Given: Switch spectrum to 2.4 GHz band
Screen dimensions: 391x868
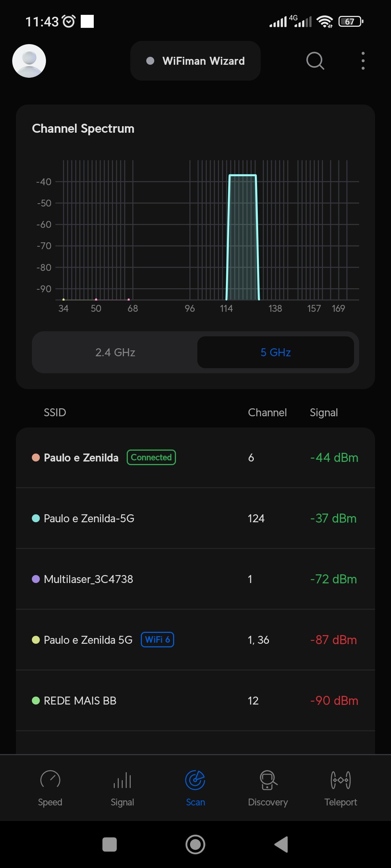Looking at the screenshot, I should (x=115, y=352).
